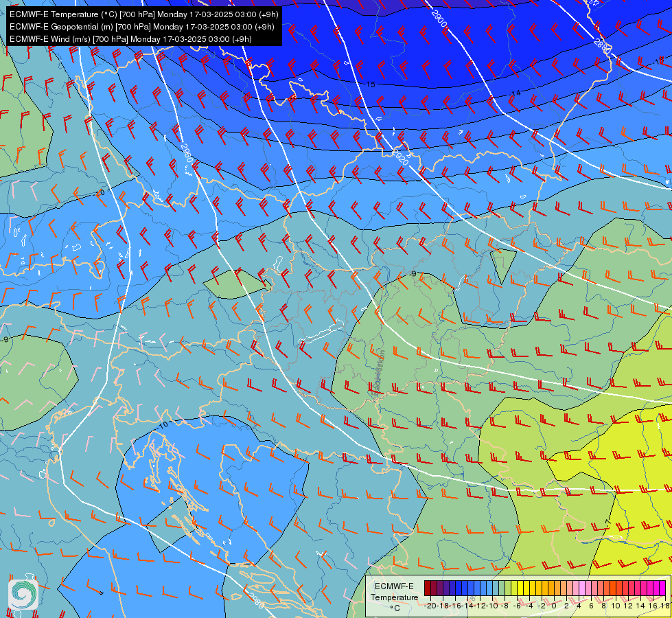The width and height of the screenshot is (672, 618).
Task: Click the -15 isotherm label
Action: (370, 84)
